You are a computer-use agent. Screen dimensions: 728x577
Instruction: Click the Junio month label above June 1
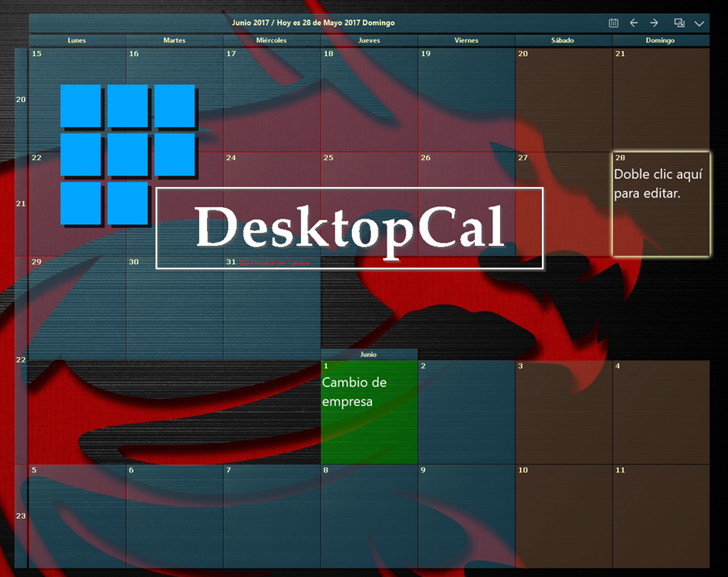369,354
